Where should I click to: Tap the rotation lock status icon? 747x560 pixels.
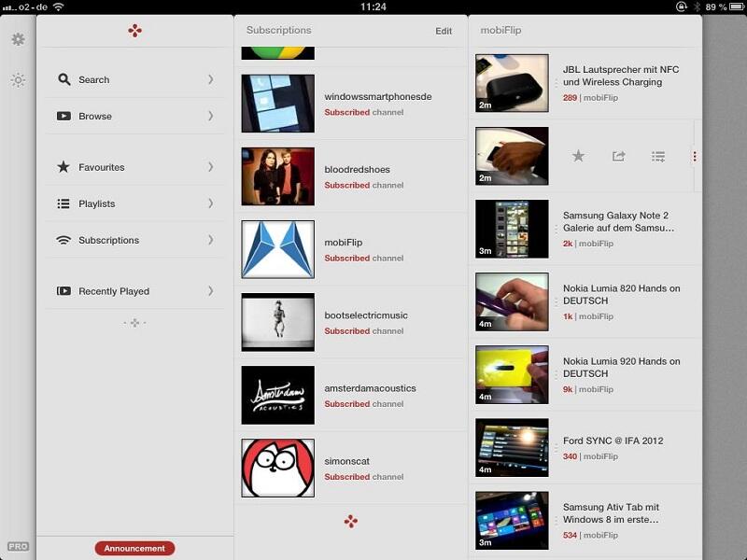coord(682,7)
